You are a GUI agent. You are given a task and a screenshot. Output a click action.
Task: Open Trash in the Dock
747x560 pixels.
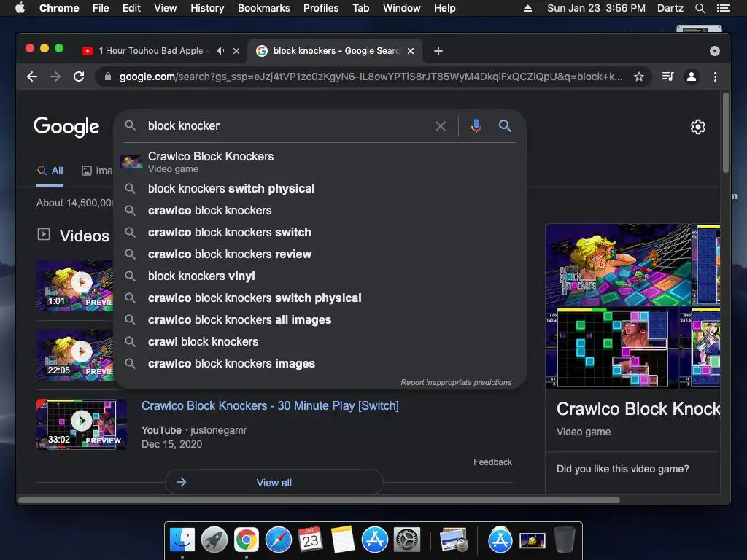[565, 540]
